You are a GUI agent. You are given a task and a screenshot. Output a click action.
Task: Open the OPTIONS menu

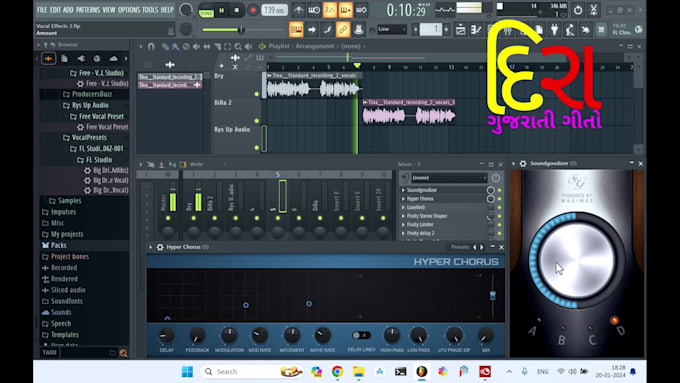(x=129, y=10)
